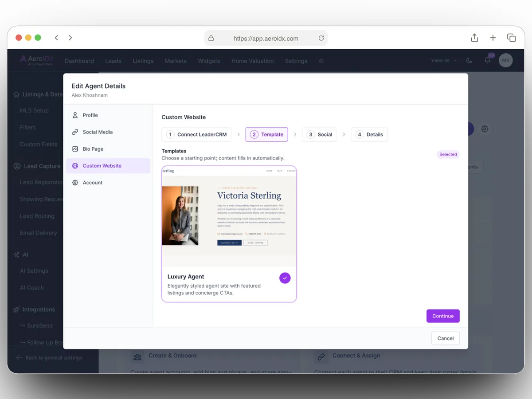Open a new tab with plus icon
This screenshot has width=532, height=399.
(493, 38)
